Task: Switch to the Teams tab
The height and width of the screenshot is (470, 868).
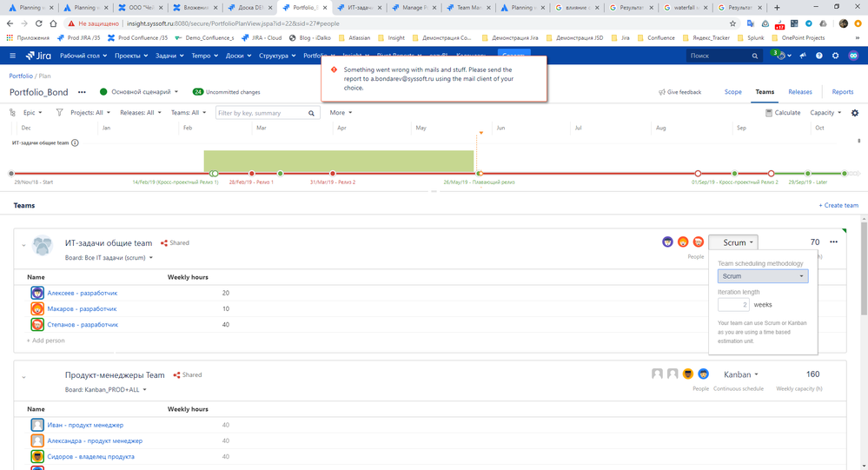Action: 765,92
